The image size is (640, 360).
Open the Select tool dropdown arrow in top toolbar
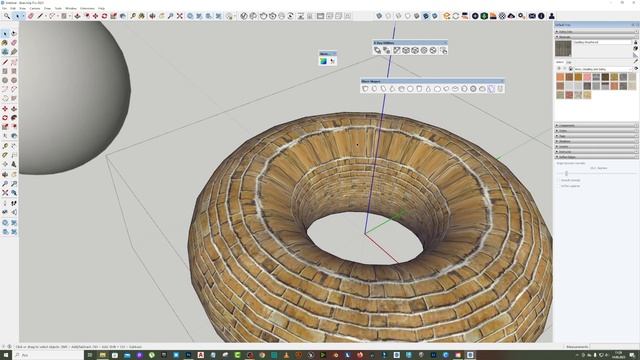(x=23, y=16)
